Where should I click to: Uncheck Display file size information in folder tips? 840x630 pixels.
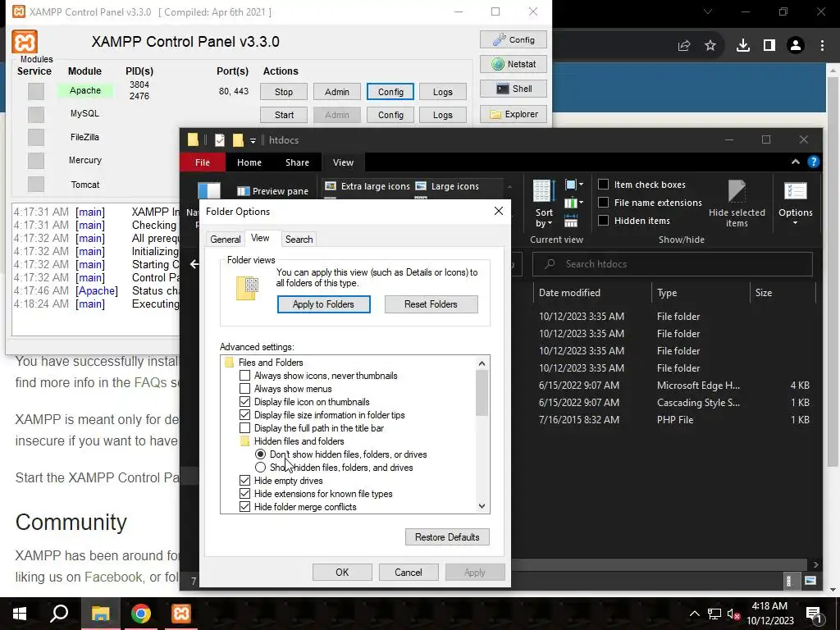[x=244, y=415]
